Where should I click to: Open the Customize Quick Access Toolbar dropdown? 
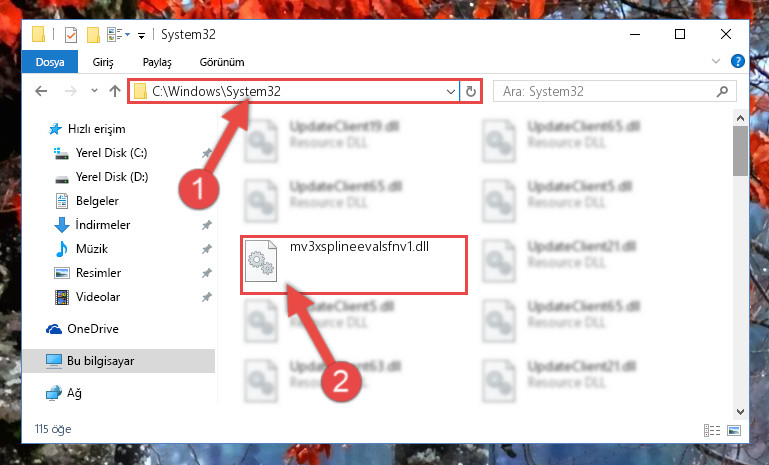tap(141, 35)
